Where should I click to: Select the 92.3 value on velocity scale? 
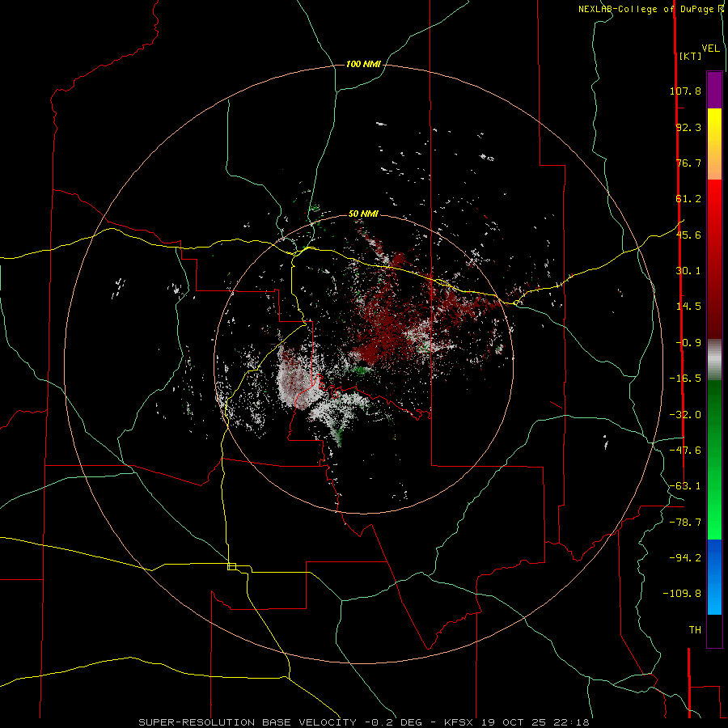[x=688, y=127]
